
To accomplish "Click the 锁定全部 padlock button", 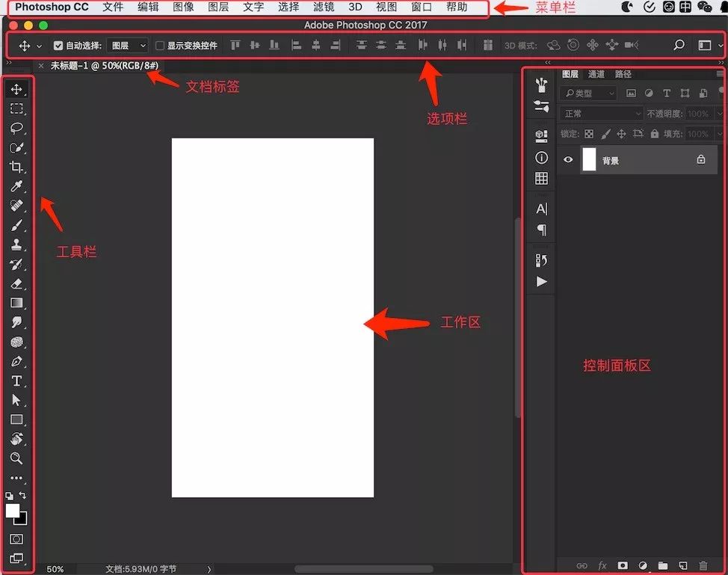I will pos(655,134).
